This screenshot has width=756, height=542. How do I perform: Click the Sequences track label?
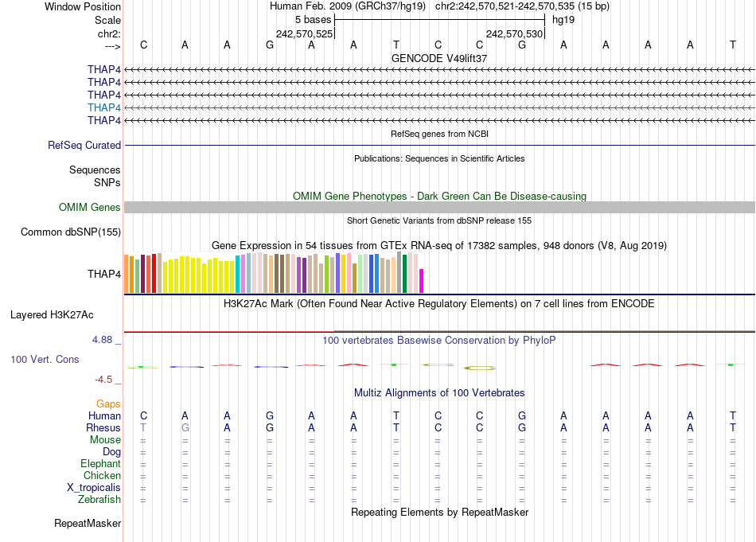[x=95, y=170]
